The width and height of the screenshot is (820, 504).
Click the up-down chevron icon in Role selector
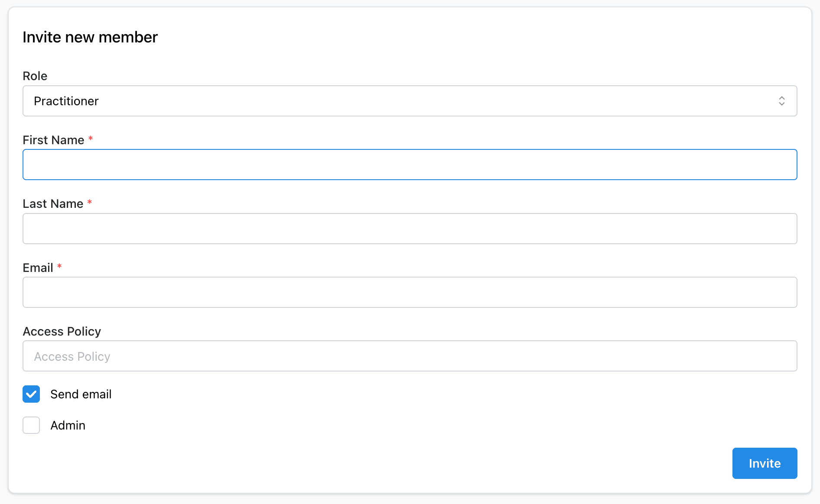point(781,101)
